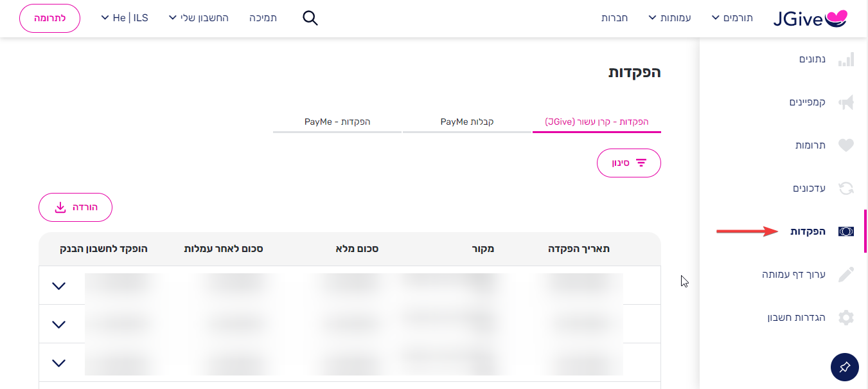The width and height of the screenshot is (868, 389).
Task: Click the floating pin button at bottom right
Action: coord(845,367)
